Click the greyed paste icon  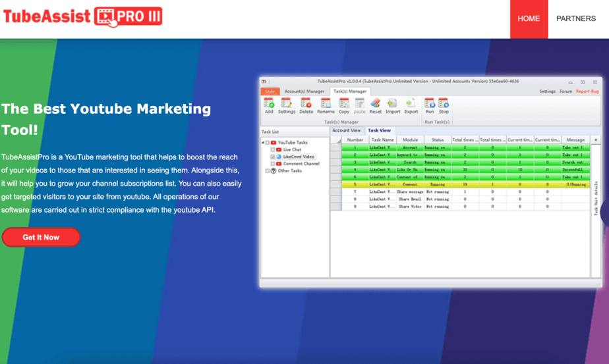(359, 103)
